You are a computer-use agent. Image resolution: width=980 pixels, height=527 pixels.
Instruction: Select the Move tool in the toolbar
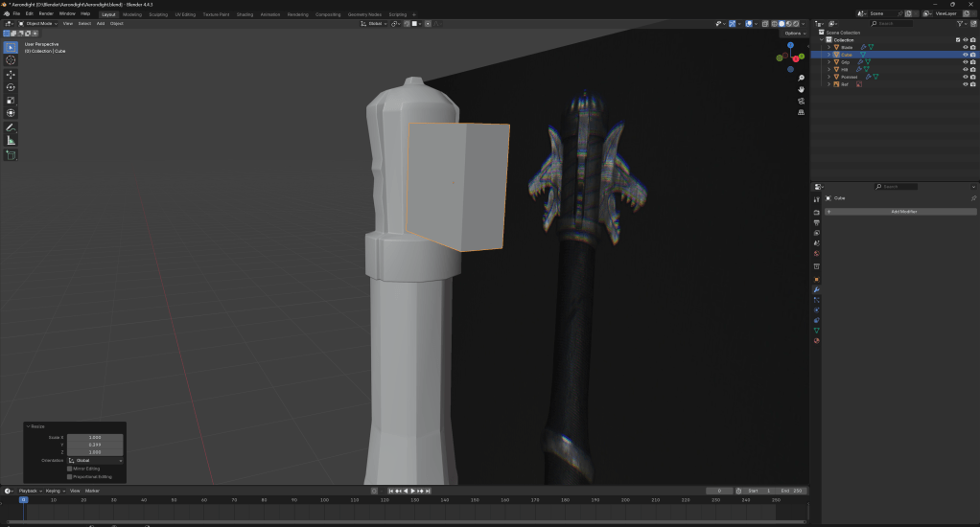pos(11,74)
